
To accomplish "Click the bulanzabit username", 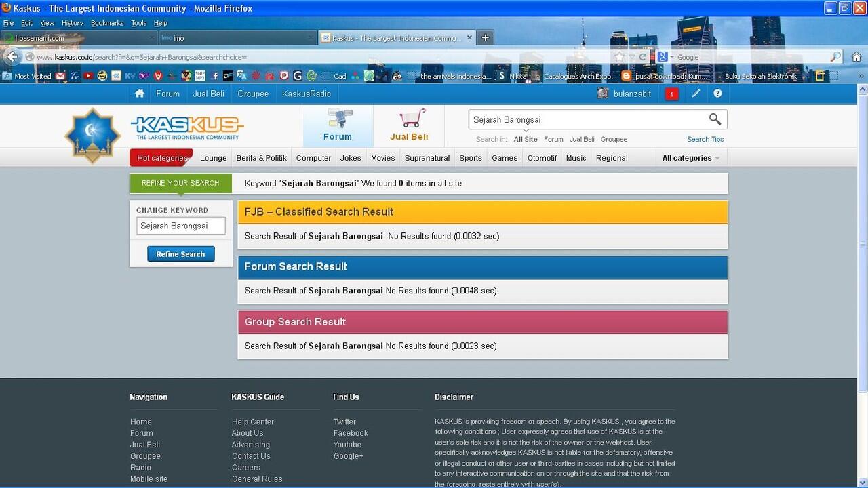I will click(632, 94).
